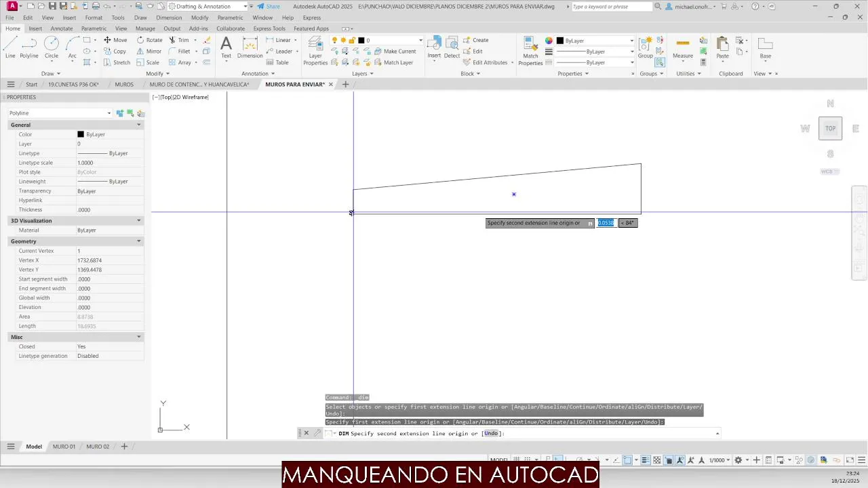Screen dimensions: 868x488
Task: Toggle PickAdd mode in Properties palette
Action: click(x=120, y=113)
